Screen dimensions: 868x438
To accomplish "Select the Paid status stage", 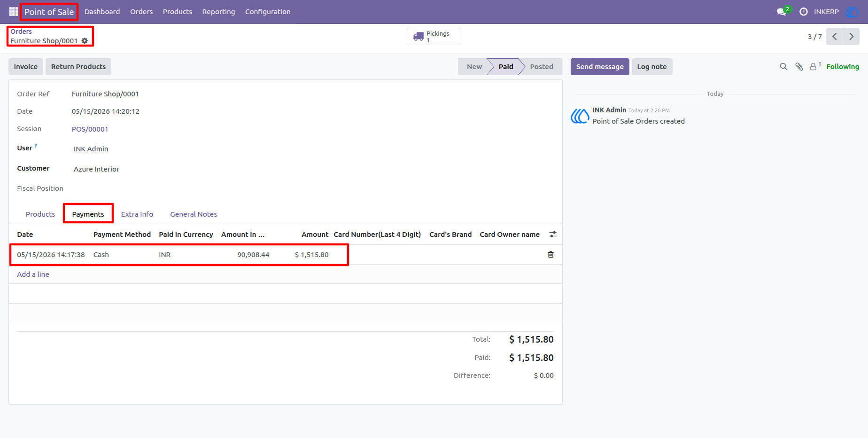I will tap(506, 67).
